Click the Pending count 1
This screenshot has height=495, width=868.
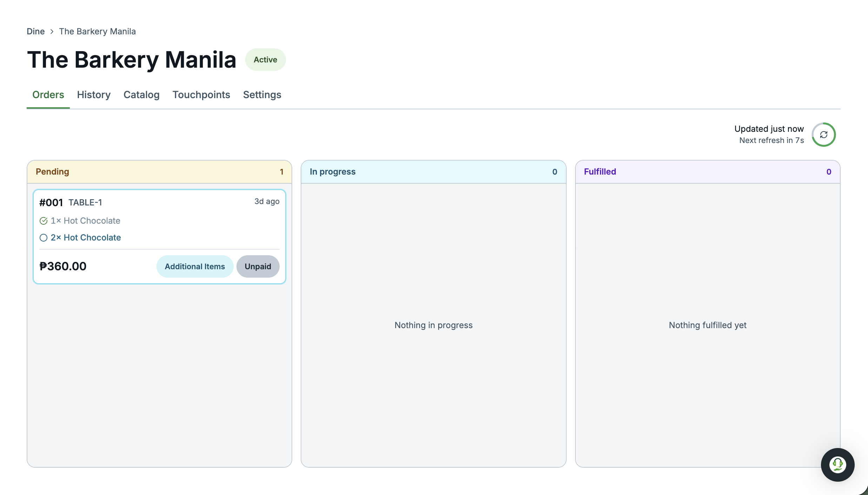tap(281, 172)
